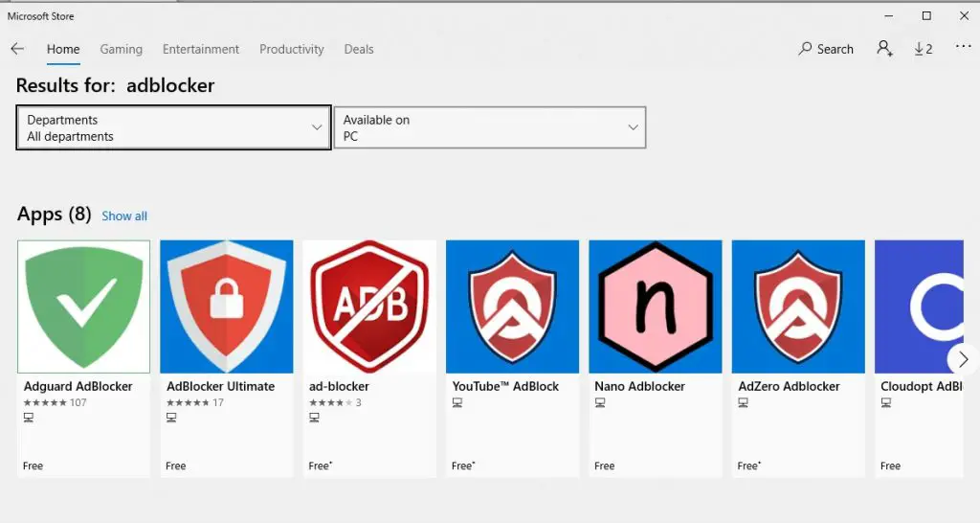Click AdBlocker Ultimate's 17 star rating
The height and width of the screenshot is (523, 980).
click(x=195, y=402)
